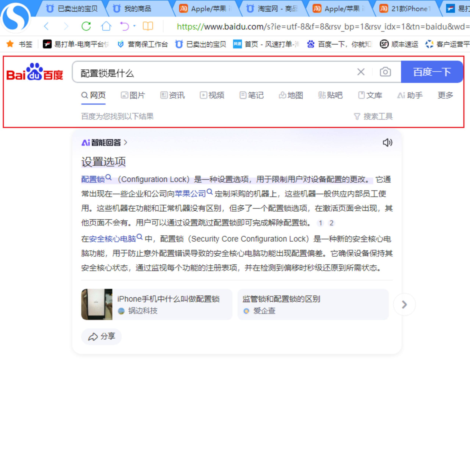
Task: Click the Baidu logo
Action: pos(35,72)
